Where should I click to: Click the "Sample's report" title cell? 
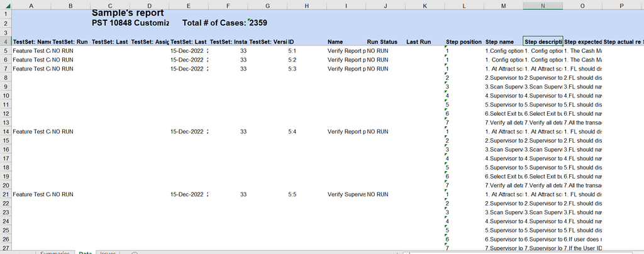pyautogui.click(x=128, y=14)
